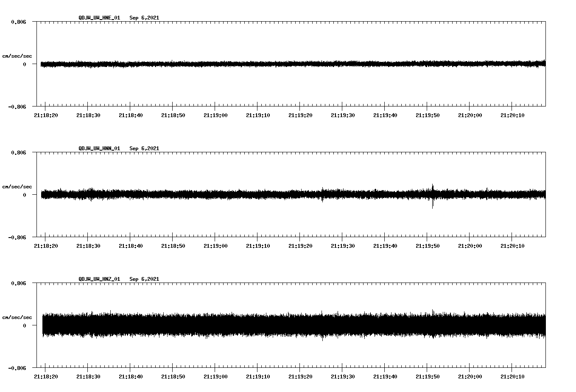This screenshot has height=392, width=576.
Task: Click the -0.806 lower limit on HNN axis
Action: click(17, 237)
